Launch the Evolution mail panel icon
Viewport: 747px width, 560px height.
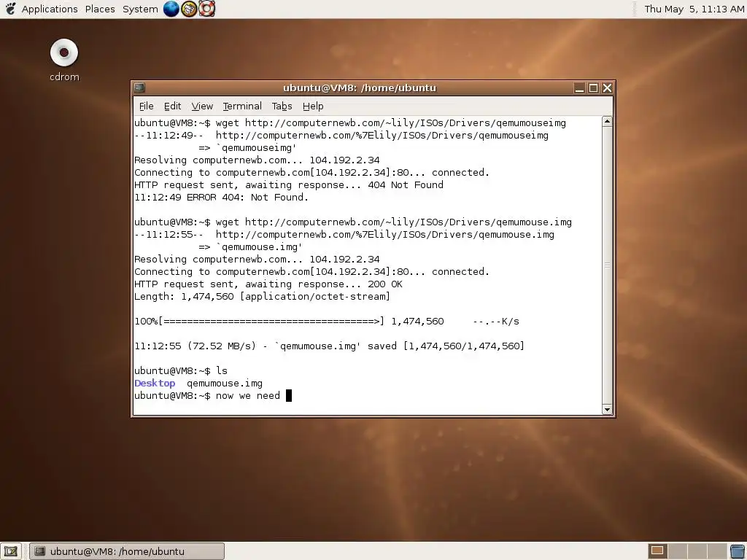pos(189,9)
